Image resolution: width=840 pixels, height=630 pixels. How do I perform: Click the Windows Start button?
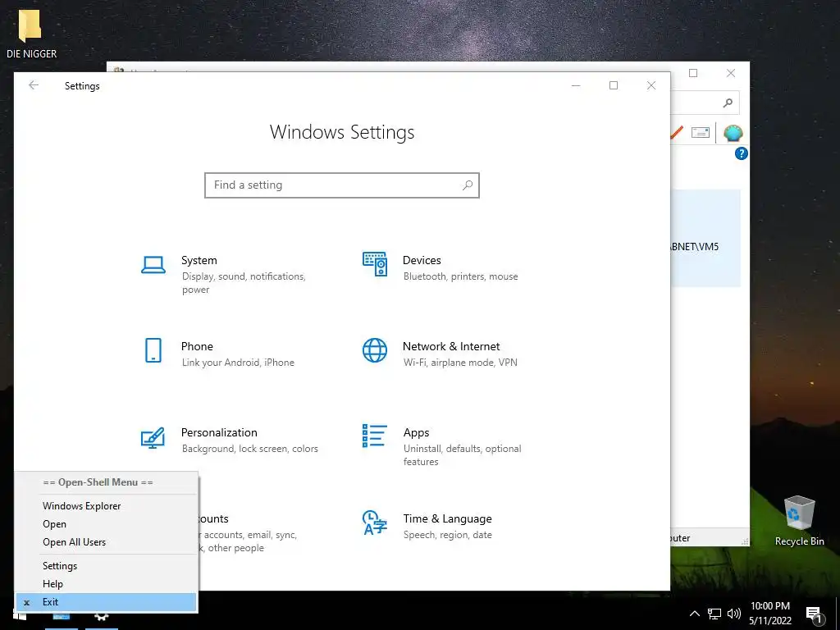tap(20, 615)
